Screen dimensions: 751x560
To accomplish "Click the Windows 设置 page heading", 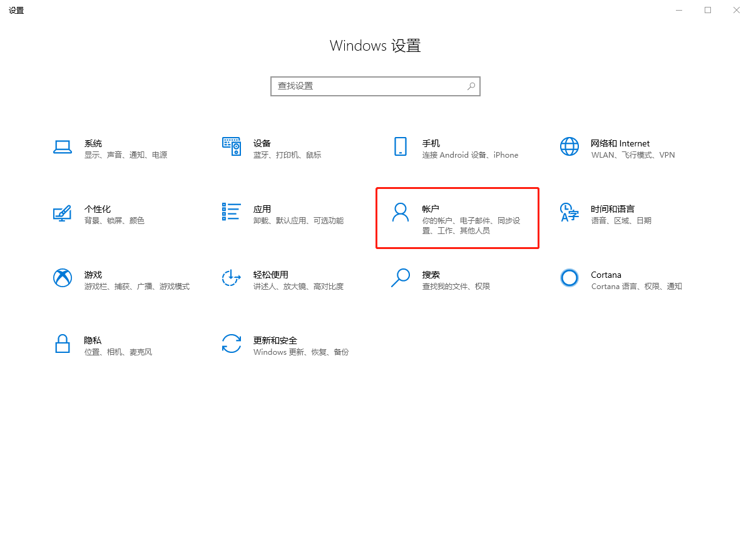I will point(375,45).
